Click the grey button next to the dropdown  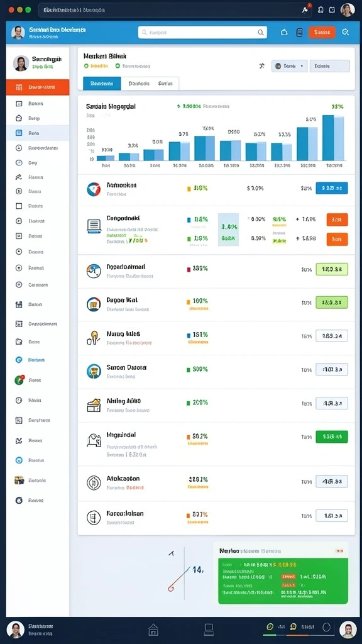click(329, 65)
